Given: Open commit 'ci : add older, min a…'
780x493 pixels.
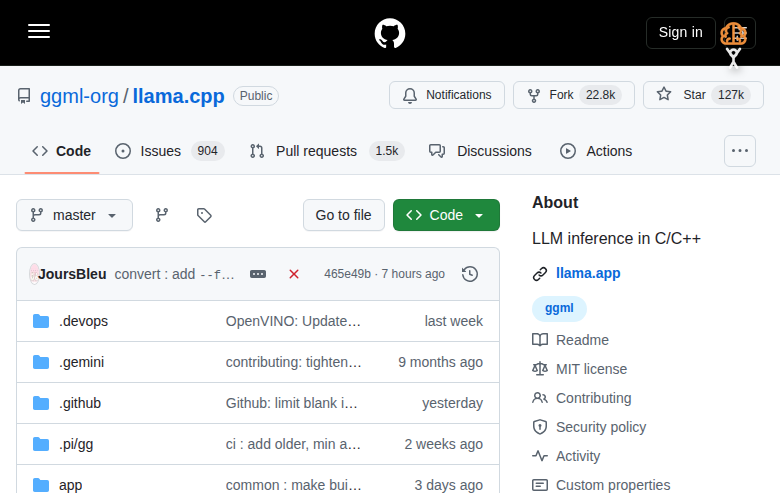Looking at the screenshot, I should [x=293, y=444].
